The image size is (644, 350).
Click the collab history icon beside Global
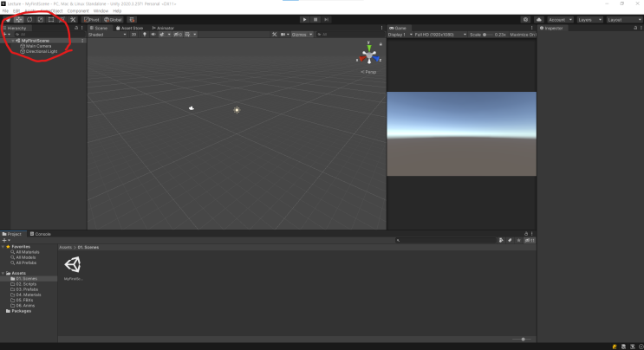[132, 20]
